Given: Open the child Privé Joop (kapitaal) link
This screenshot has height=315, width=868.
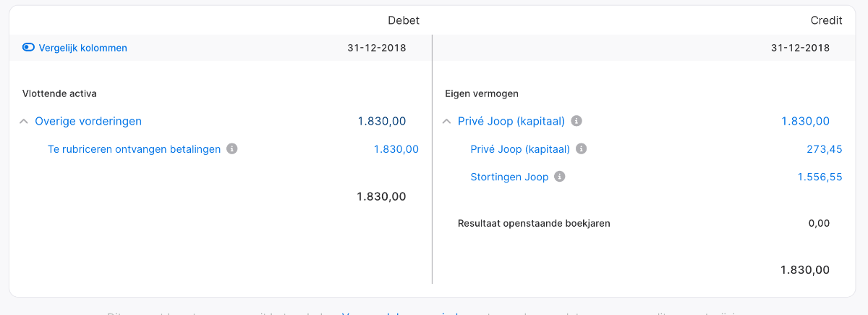Looking at the screenshot, I should pyautogui.click(x=520, y=149).
